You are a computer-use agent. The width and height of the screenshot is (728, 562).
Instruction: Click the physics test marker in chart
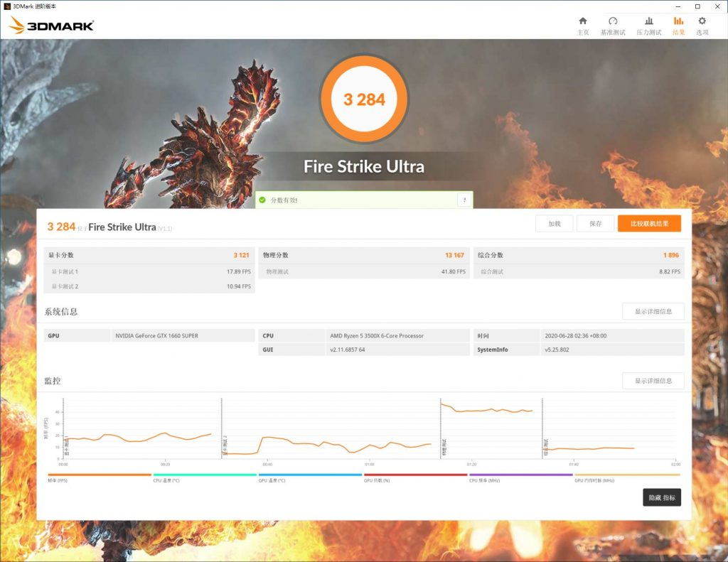pos(444,446)
